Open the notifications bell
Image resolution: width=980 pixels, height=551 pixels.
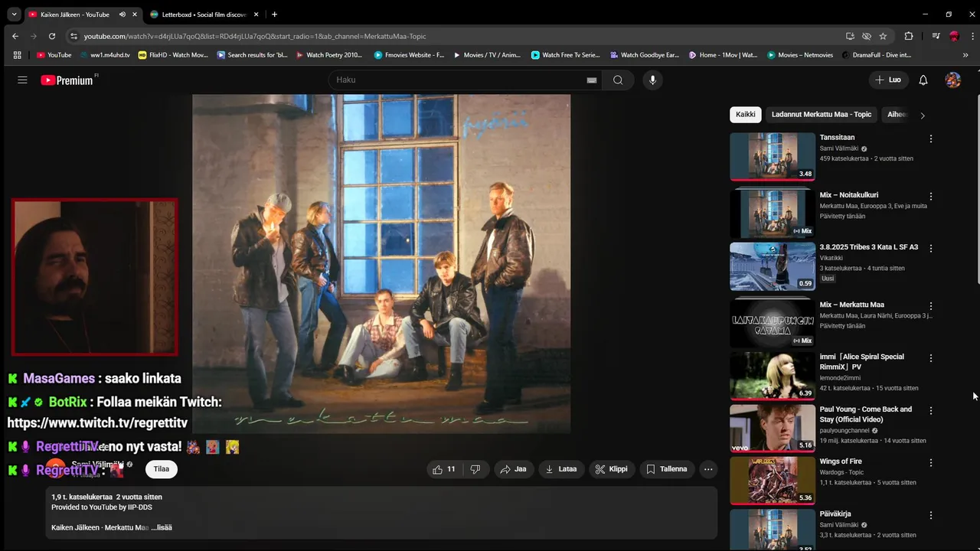pyautogui.click(x=923, y=80)
